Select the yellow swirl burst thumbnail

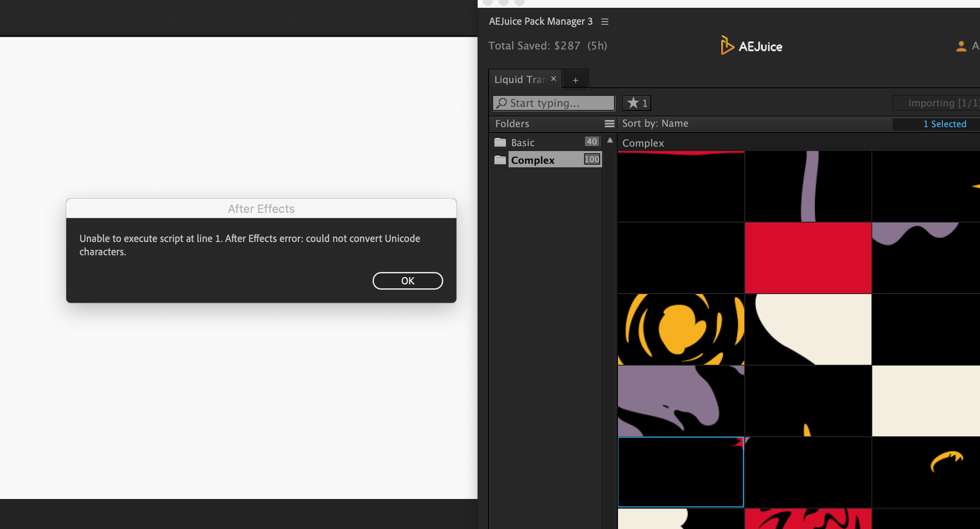tap(681, 329)
